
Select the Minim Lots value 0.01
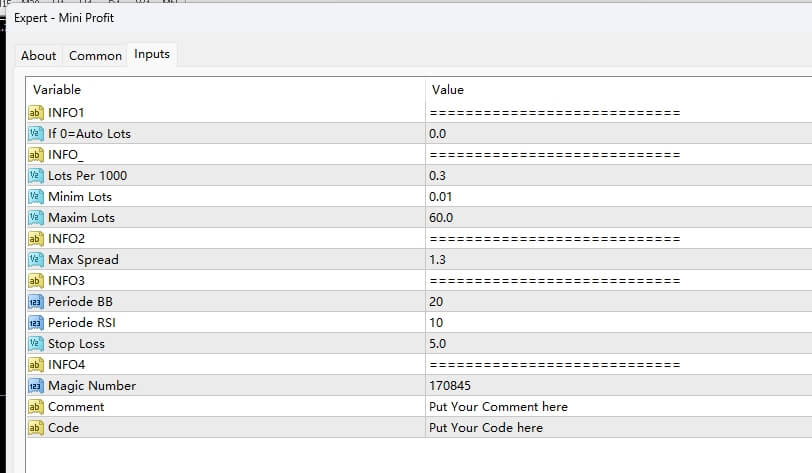coord(441,196)
